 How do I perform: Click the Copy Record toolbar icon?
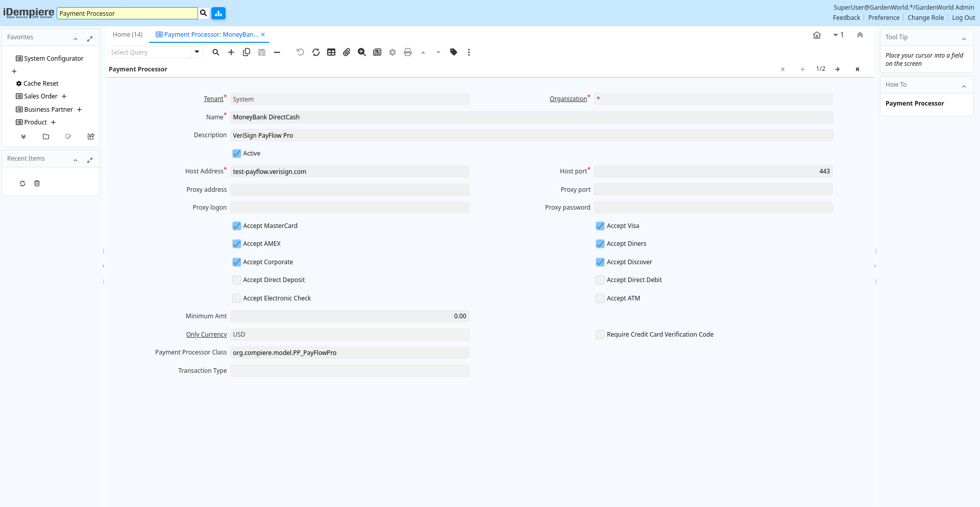pos(247,52)
